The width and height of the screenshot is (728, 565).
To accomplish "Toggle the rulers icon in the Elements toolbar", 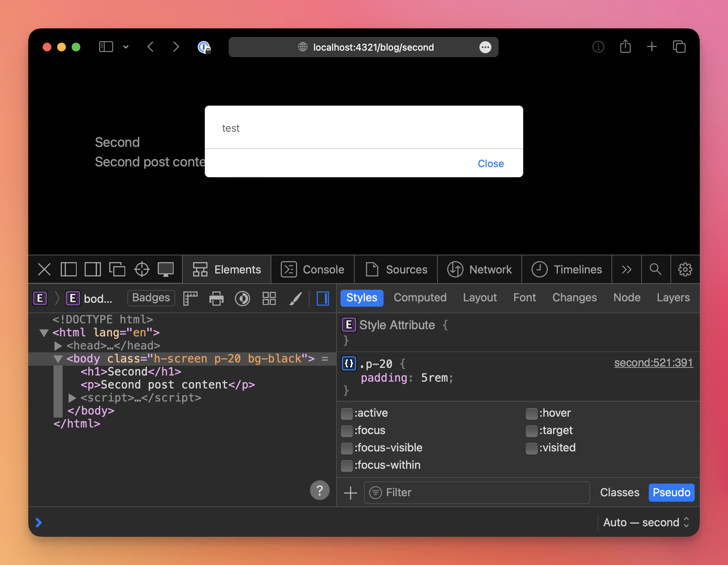I will click(x=190, y=298).
